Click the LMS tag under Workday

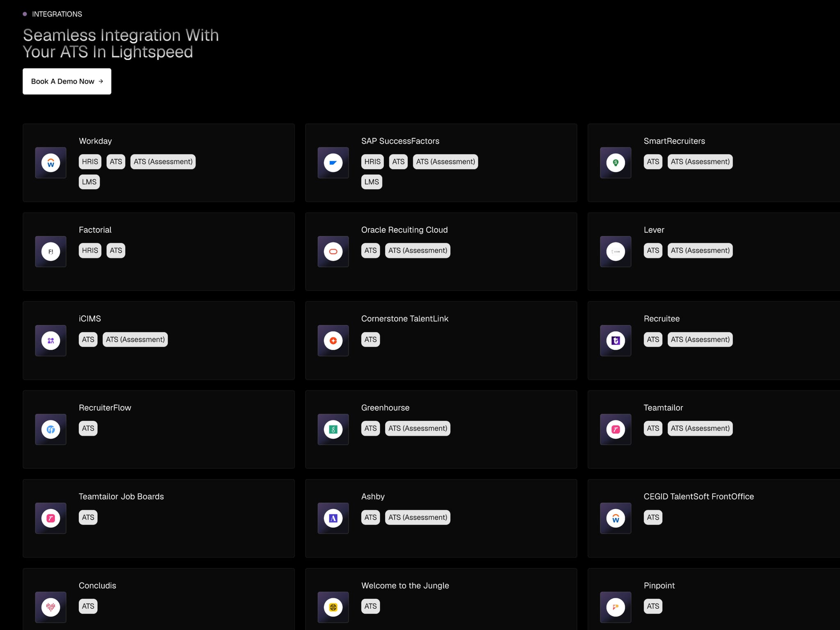coord(89,182)
